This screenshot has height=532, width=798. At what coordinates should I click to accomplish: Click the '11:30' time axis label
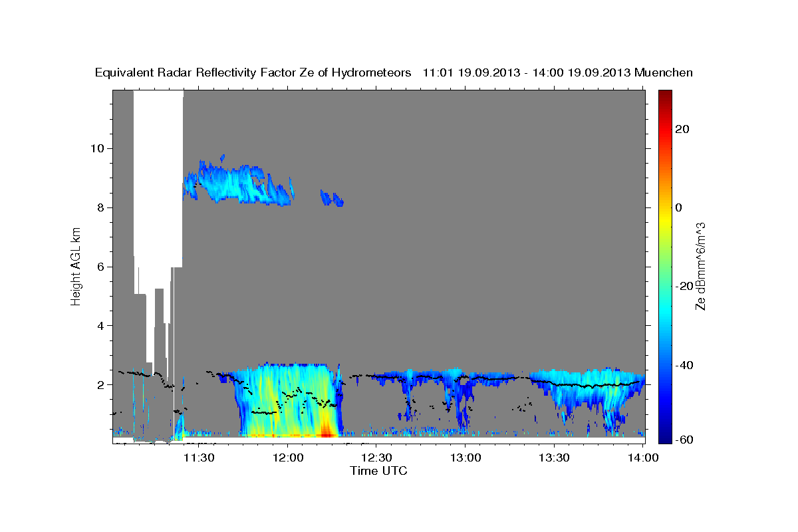tap(198, 458)
